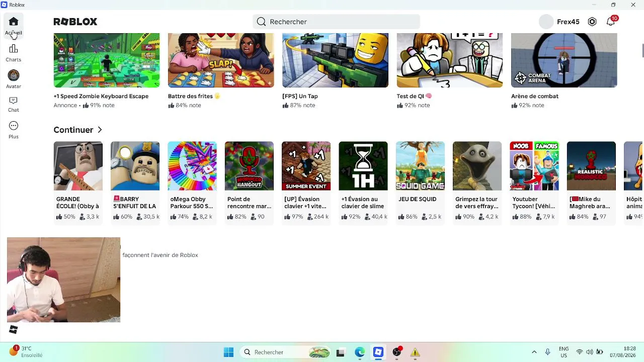Open the Charts page from sidebar
The image size is (644, 362).
[14, 53]
